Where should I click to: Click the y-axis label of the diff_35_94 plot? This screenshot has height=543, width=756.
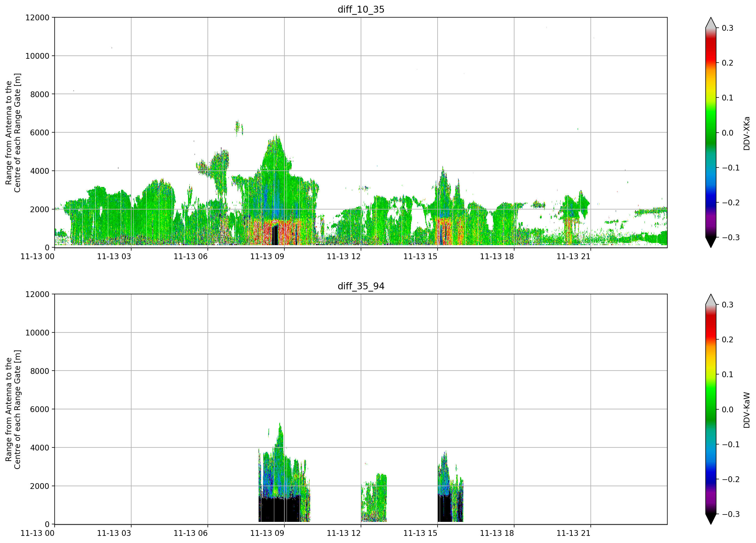13,409
